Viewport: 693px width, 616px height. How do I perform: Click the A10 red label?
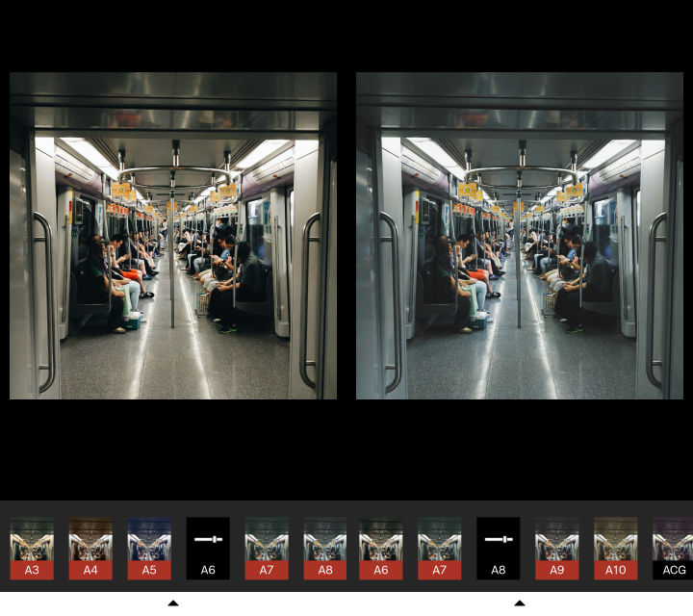(615, 571)
